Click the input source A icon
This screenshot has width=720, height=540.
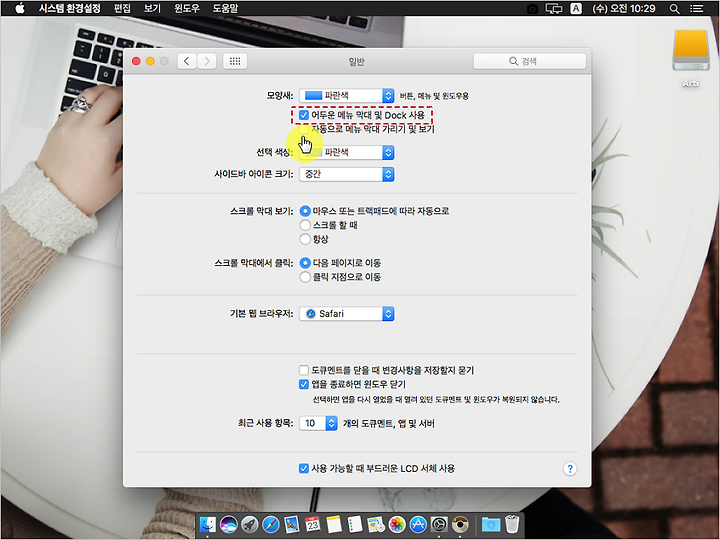pyautogui.click(x=576, y=8)
